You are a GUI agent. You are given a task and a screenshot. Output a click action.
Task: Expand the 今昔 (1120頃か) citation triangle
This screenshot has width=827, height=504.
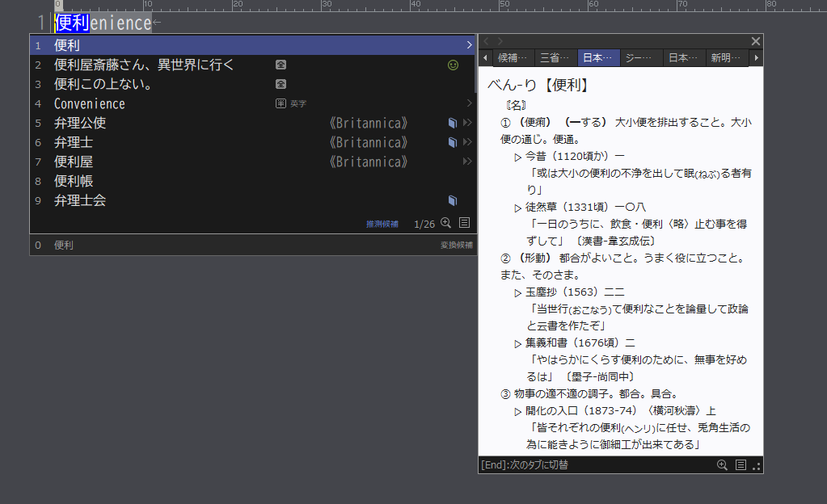(x=518, y=157)
